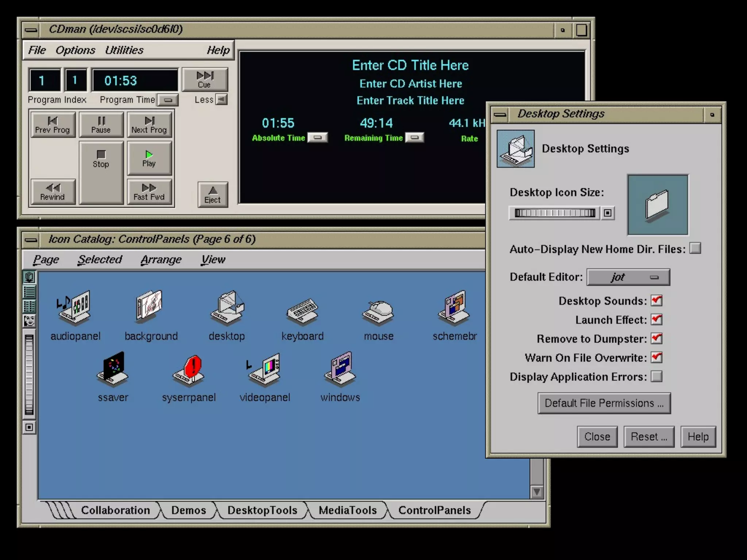Open the Program Time option menu
This screenshot has width=747, height=560.
[168, 100]
